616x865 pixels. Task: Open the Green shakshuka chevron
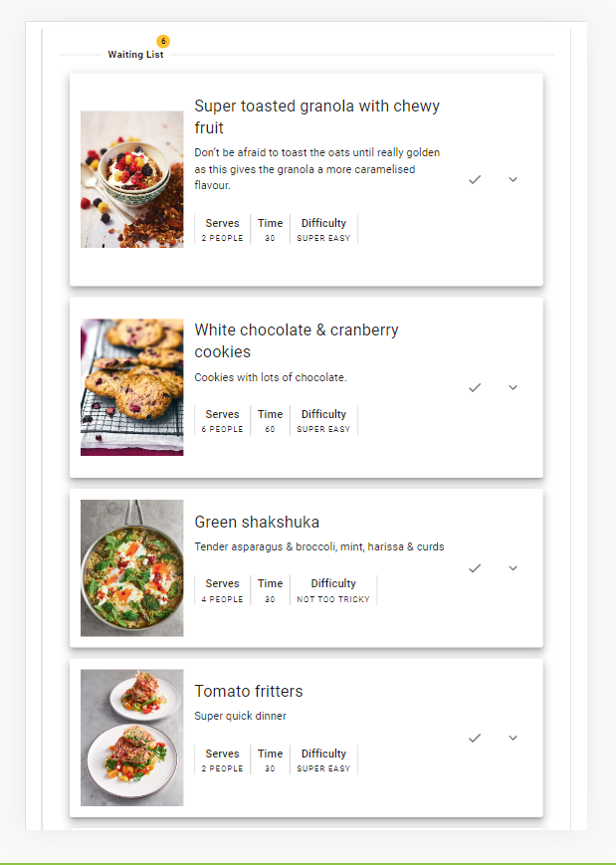coord(513,567)
